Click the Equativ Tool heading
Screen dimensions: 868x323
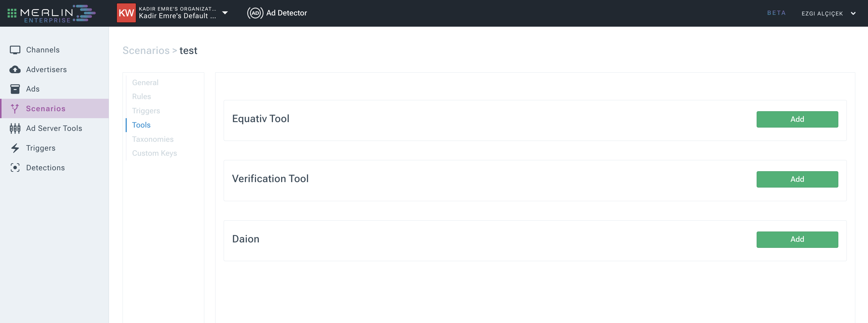(x=261, y=118)
